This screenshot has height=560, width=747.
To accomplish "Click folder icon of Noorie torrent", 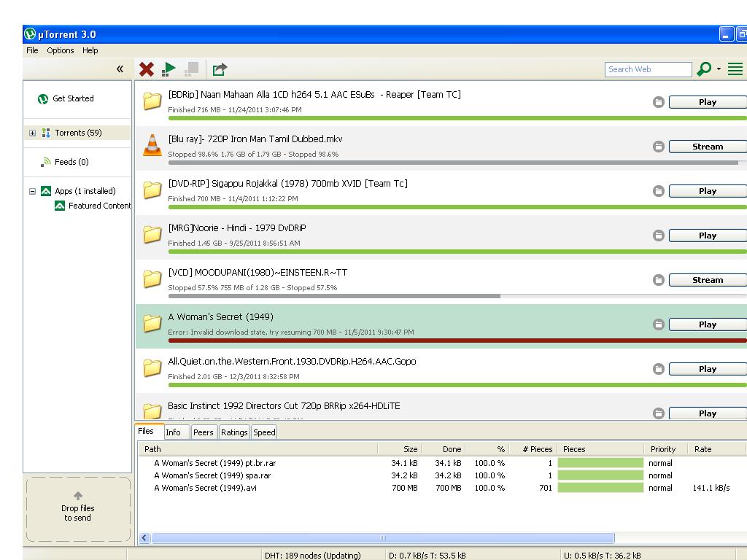I will click(152, 234).
